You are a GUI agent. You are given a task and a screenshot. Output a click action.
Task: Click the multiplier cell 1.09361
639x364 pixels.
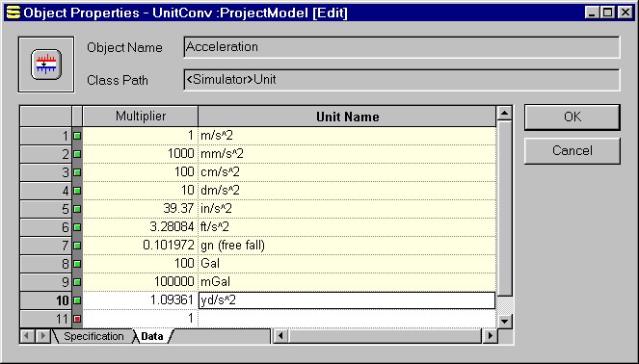click(x=141, y=300)
